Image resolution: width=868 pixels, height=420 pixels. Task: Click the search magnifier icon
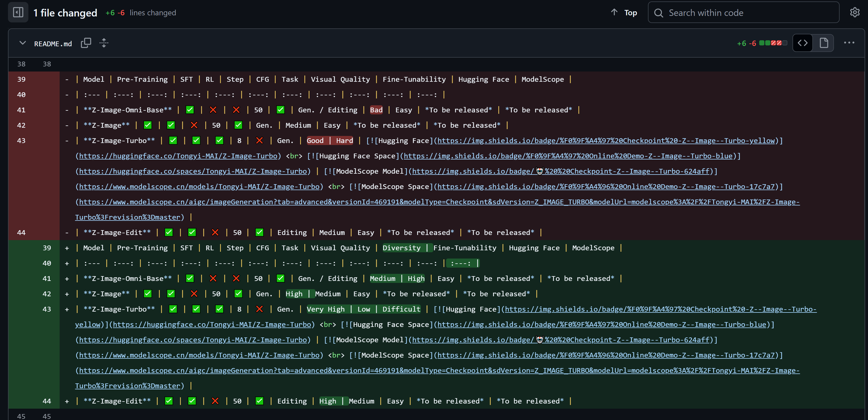click(658, 13)
